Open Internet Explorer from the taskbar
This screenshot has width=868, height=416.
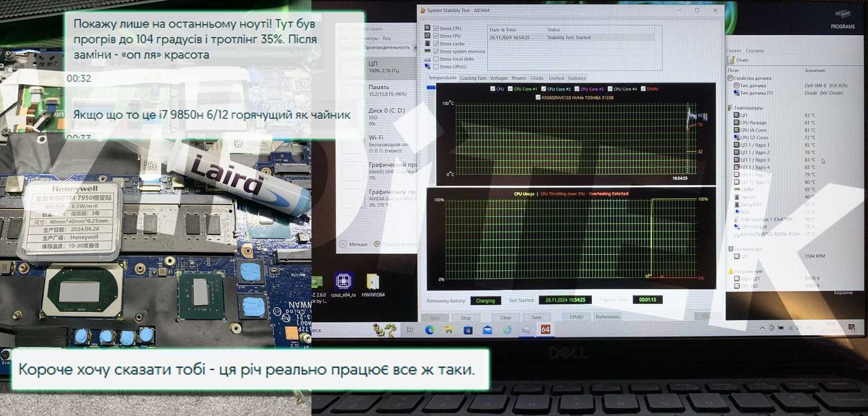[507, 330]
